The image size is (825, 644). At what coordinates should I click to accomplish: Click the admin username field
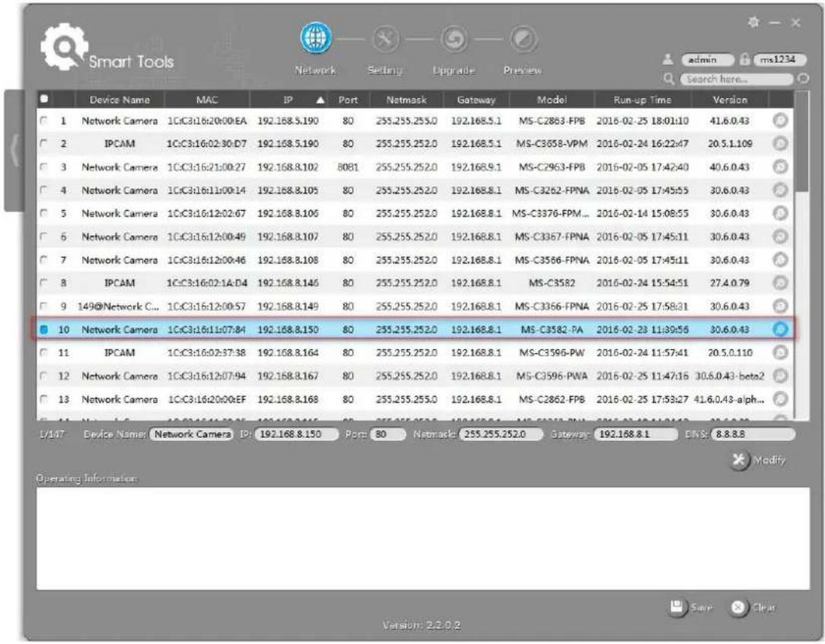(x=707, y=59)
